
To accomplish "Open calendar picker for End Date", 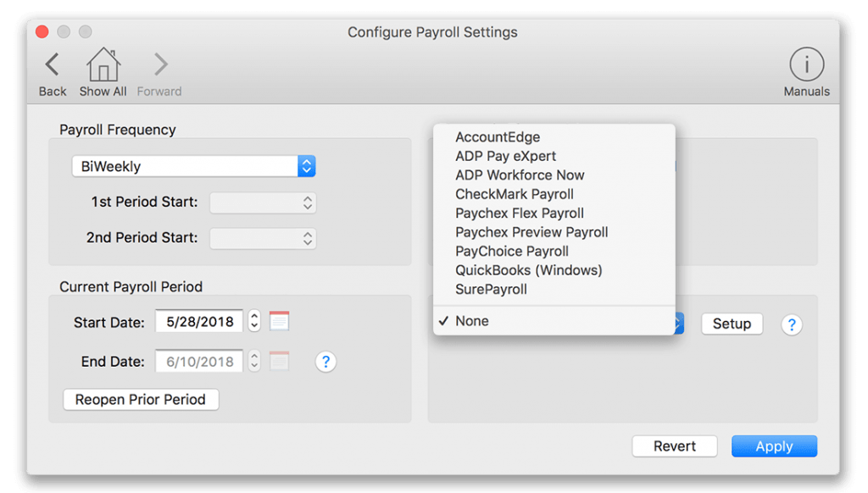I will click(x=279, y=361).
